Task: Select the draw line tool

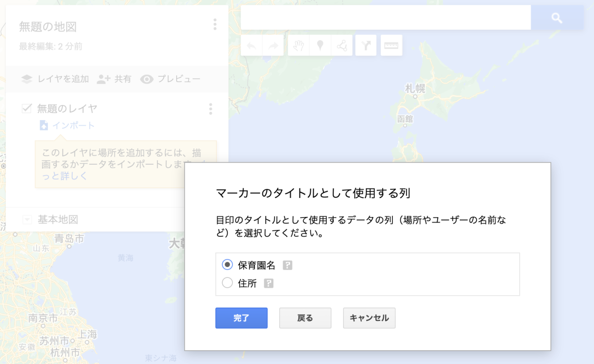Action: [342, 45]
